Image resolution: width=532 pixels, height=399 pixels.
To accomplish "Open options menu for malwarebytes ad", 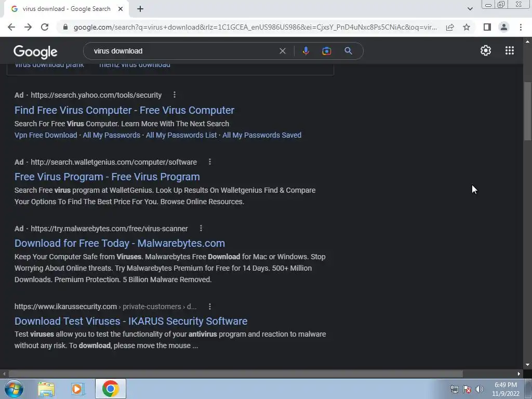I will (201, 229).
